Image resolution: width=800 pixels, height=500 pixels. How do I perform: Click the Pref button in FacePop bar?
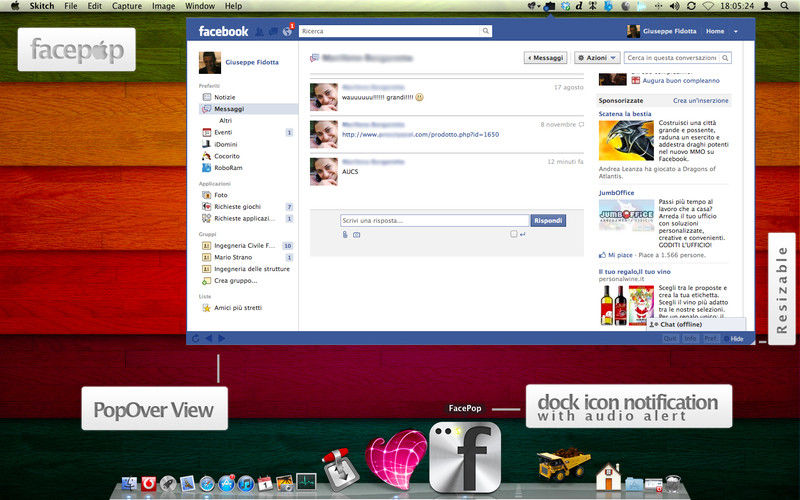pyautogui.click(x=710, y=339)
